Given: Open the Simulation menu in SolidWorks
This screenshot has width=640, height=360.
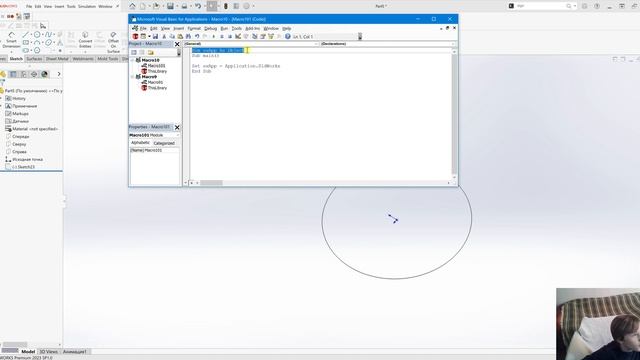Looking at the screenshot, I should tap(87, 7).
